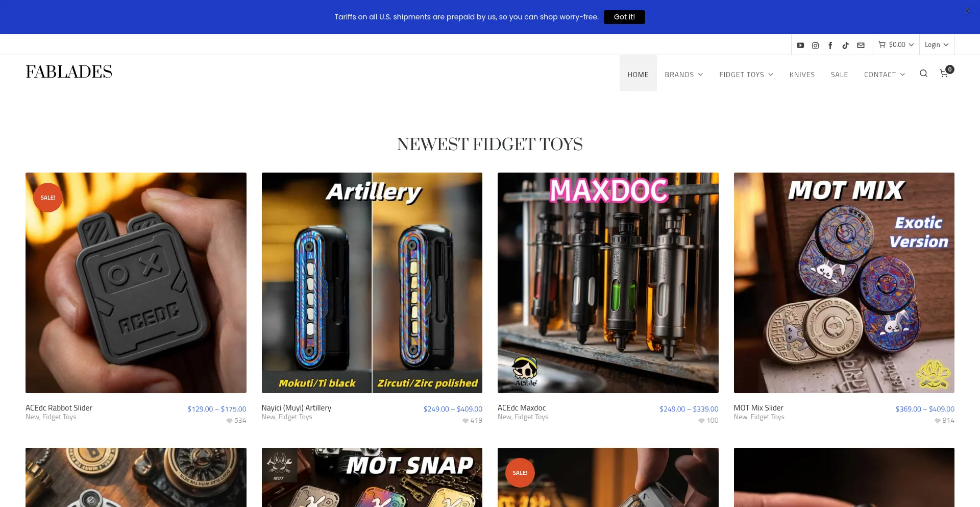Like the ACEdc Rabbot Slider heart icon
The width and height of the screenshot is (980, 507).
(x=229, y=421)
